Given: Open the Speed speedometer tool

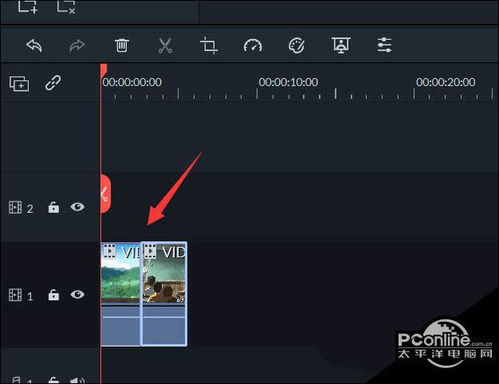Looking at the screenshot, I should [253, 46].
